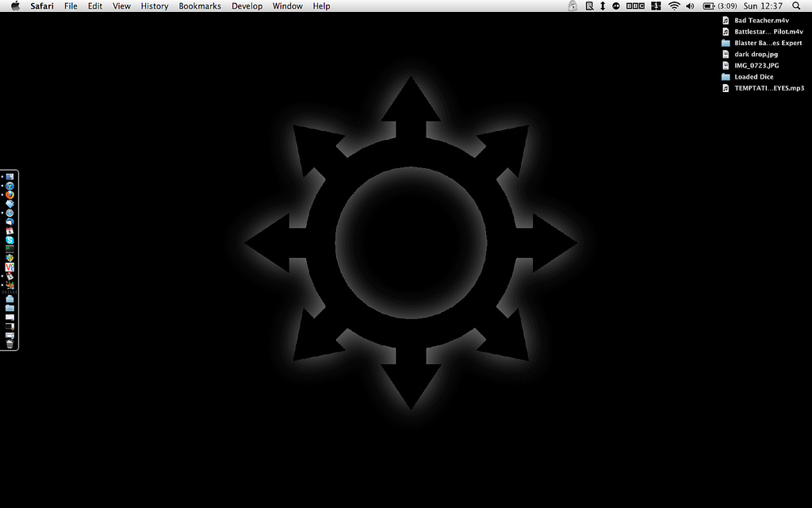
Task: Open iCal calendar from the dock
Action: coord(10,231)
